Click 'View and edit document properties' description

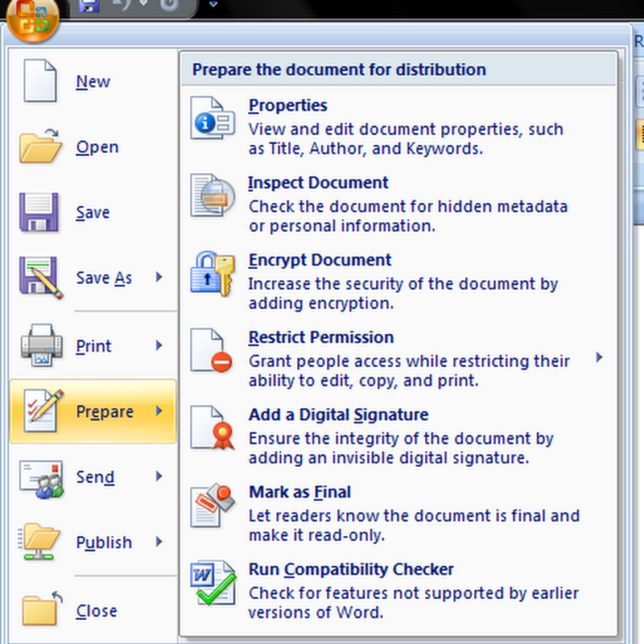tap(406, 138)
